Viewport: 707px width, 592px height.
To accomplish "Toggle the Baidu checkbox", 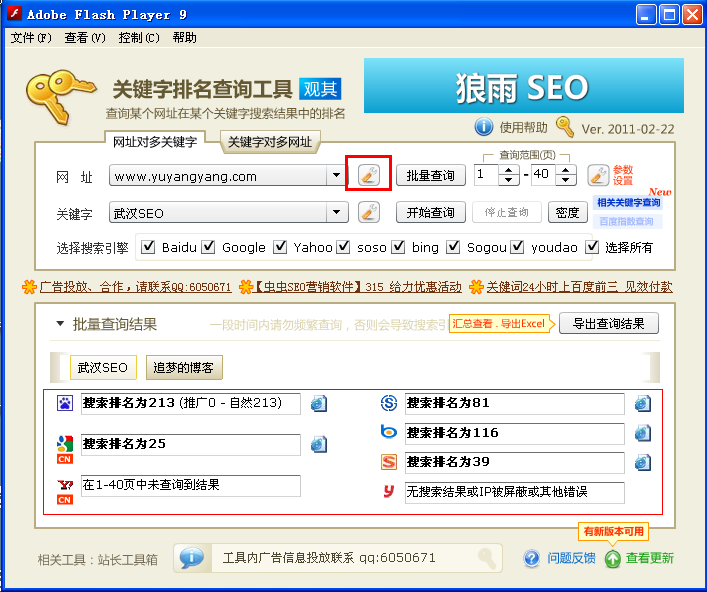I will coord(148,247).
